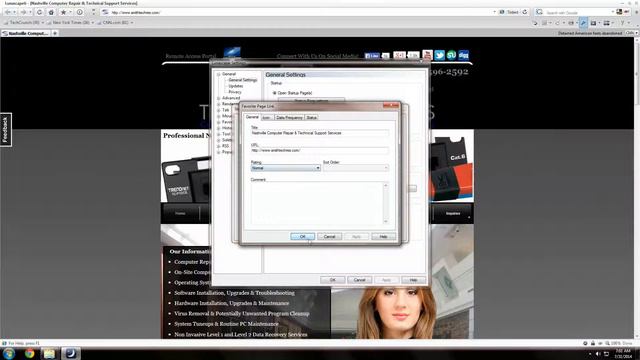Click the Digg icon on webpage
Viewport: 640px width, 360px height.
(x=463, y=55)
